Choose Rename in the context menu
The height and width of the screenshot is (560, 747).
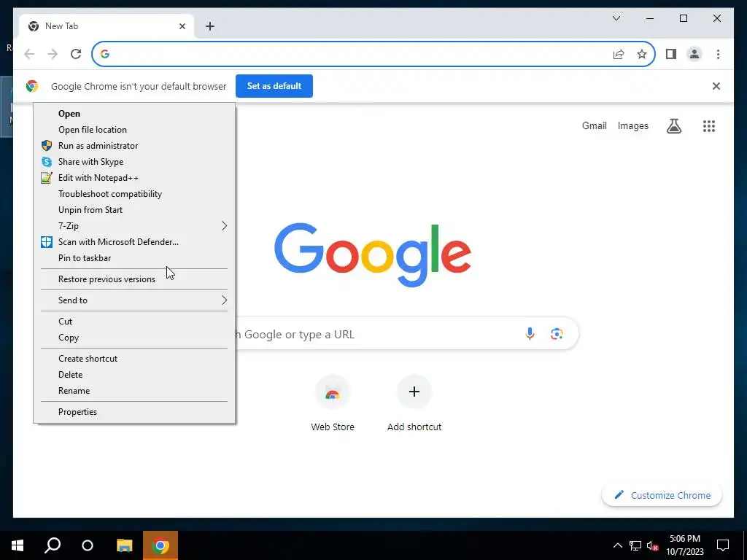pos(134,391)
